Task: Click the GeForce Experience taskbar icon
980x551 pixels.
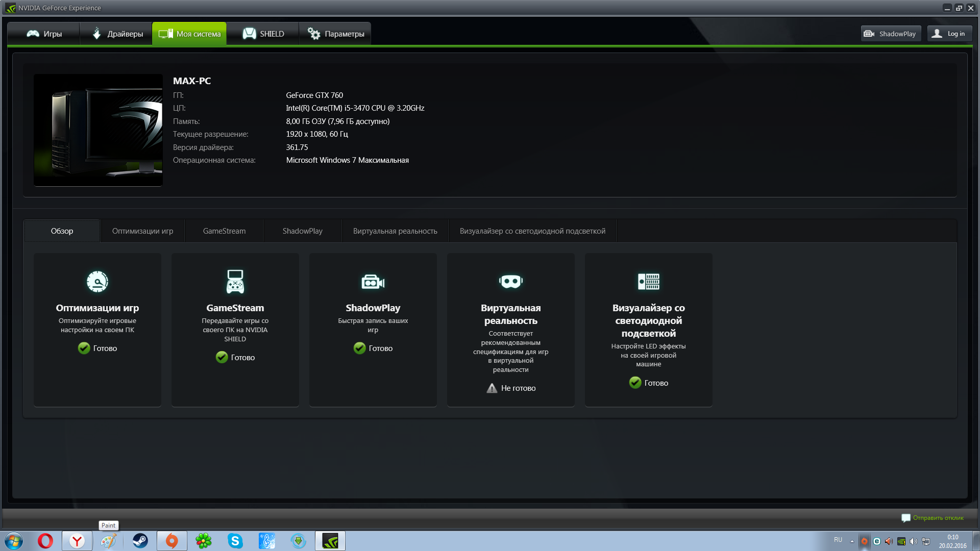Action: click(330, 541)
